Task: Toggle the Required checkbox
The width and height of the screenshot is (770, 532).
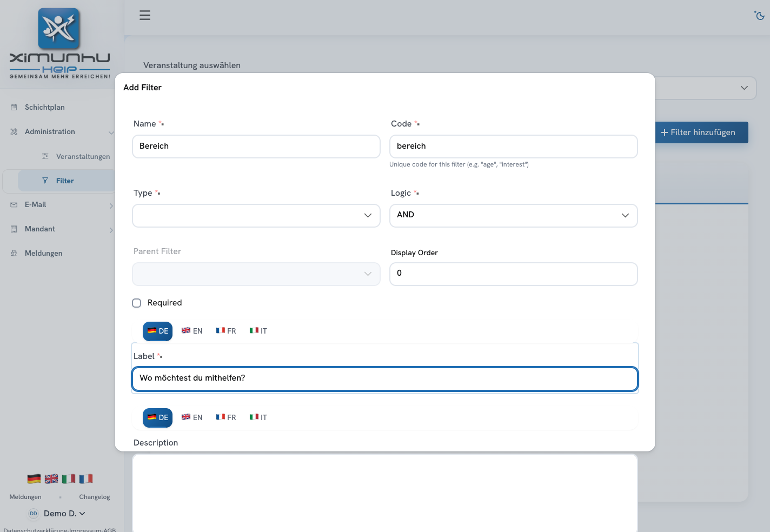Action: pyautogui.click(x=137, y=303)
